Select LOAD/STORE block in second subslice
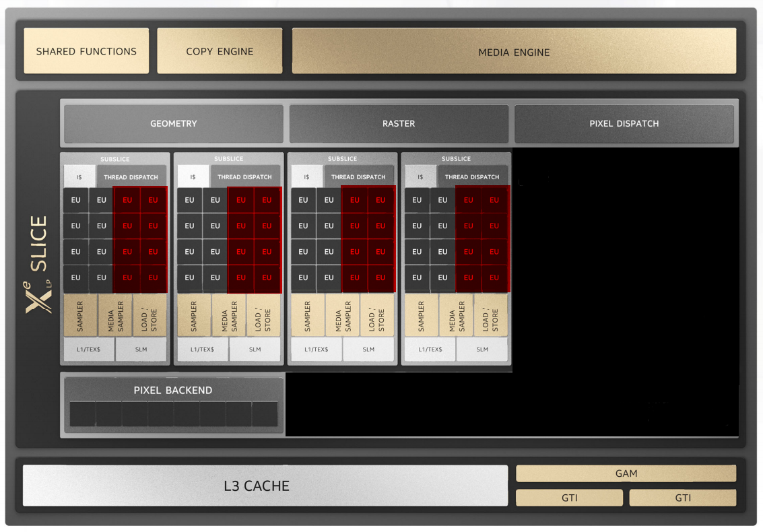763x532 pixels. click(x=263, y=315)
